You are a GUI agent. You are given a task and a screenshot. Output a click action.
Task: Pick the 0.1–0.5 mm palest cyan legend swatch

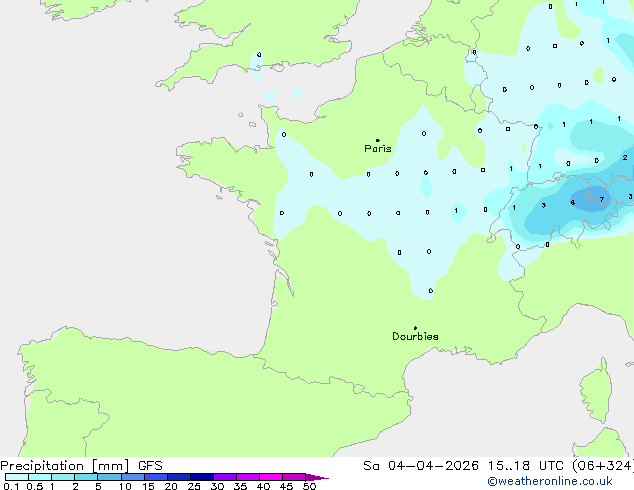coord(17,477)
